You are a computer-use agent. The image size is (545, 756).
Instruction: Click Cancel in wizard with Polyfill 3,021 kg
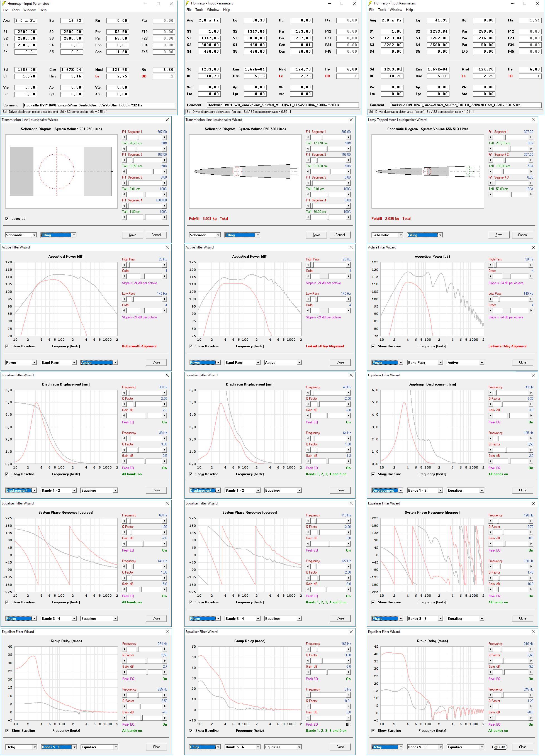pos(340,235)
